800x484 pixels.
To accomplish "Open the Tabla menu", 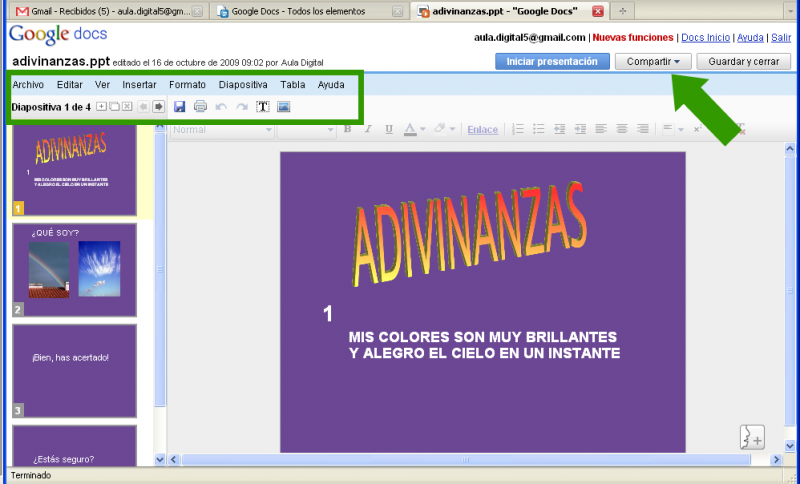I will (293, 85).
